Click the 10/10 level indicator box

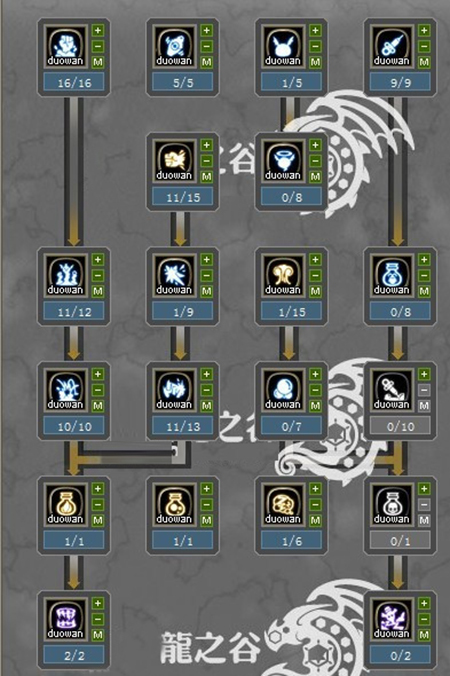coord(74,426)
